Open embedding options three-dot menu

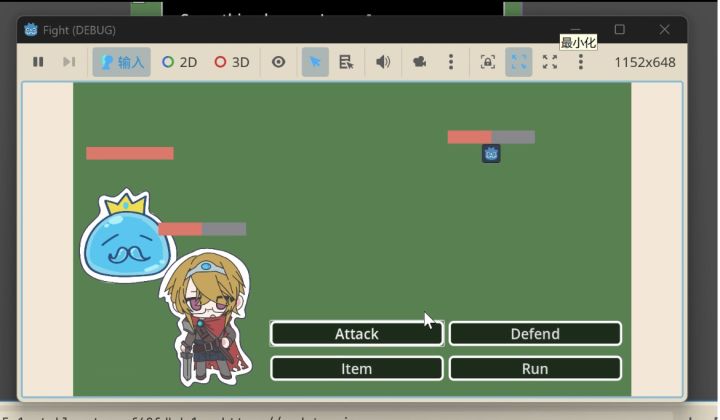click(581, 62)
